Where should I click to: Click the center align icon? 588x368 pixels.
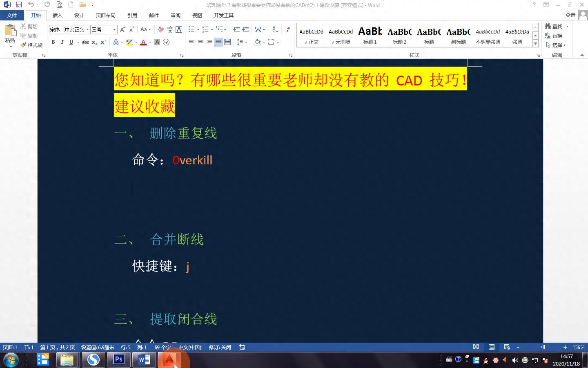[200, 42]
